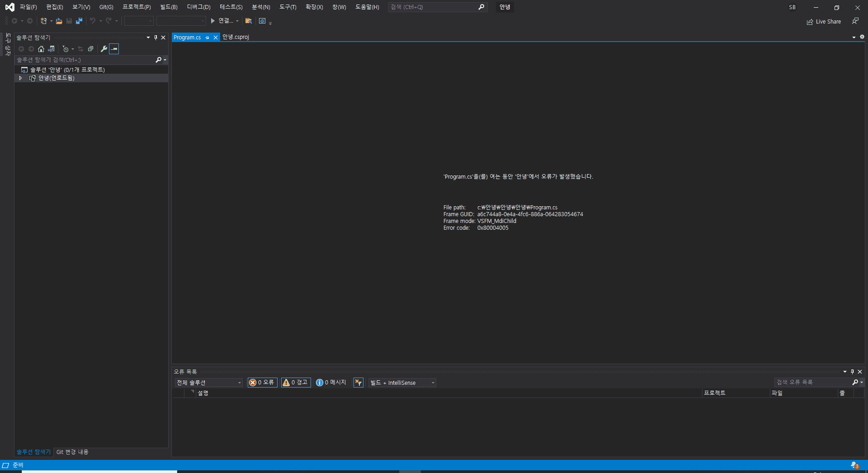Expand the 안녕(언로드됨) project node
Screen dimensions: 868x473
pyautogui.click(x=20, y=78)
